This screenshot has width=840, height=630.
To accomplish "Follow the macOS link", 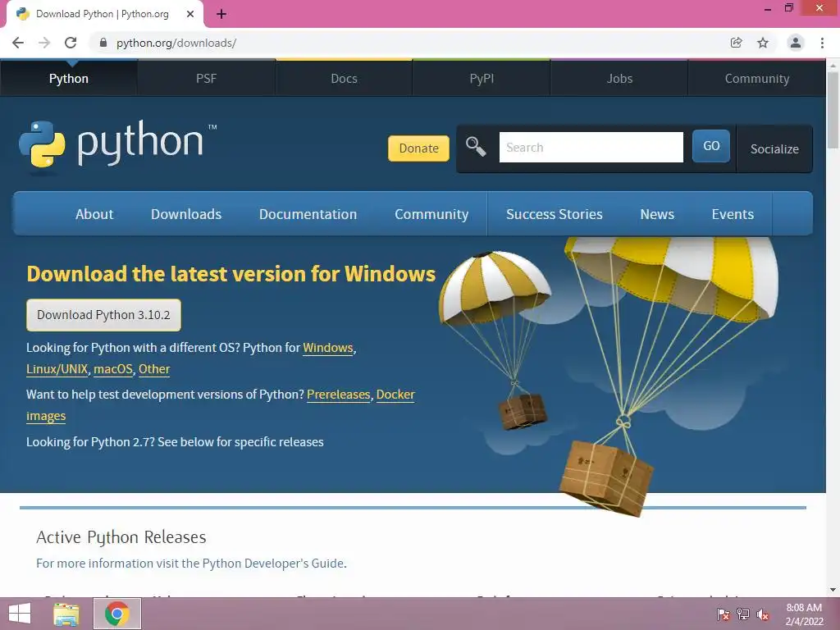I will [113, 369].
